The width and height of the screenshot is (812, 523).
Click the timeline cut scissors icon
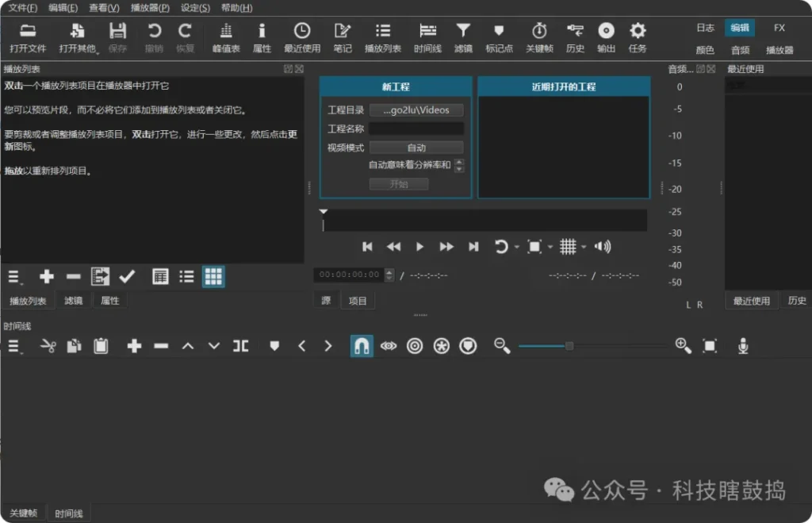tap(48, 346)
